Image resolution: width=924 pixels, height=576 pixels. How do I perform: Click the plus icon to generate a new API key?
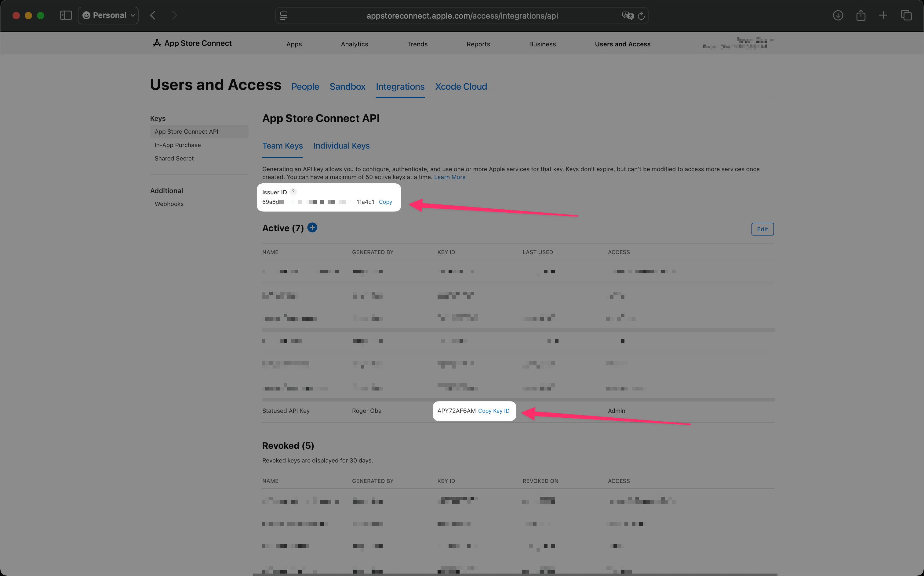pos(312,227)
